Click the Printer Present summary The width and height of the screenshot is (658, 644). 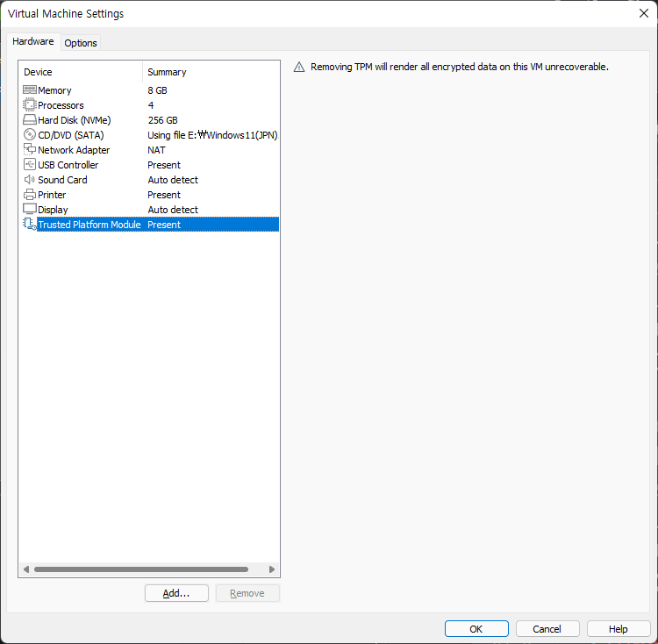pyautogui.click(x=164, y=195)
